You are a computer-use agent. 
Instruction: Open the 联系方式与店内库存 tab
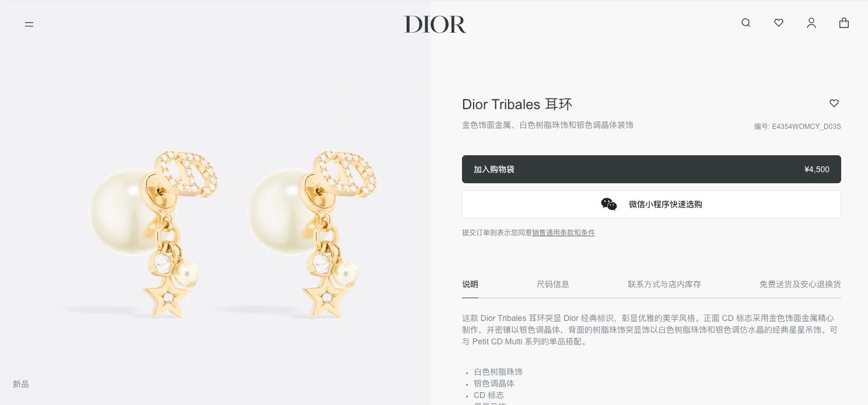click(x=664, y=284)
